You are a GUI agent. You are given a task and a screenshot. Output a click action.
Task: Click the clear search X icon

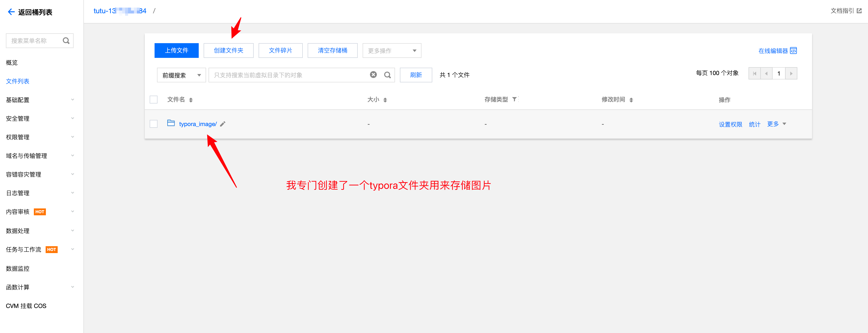[x=373, y=75]
